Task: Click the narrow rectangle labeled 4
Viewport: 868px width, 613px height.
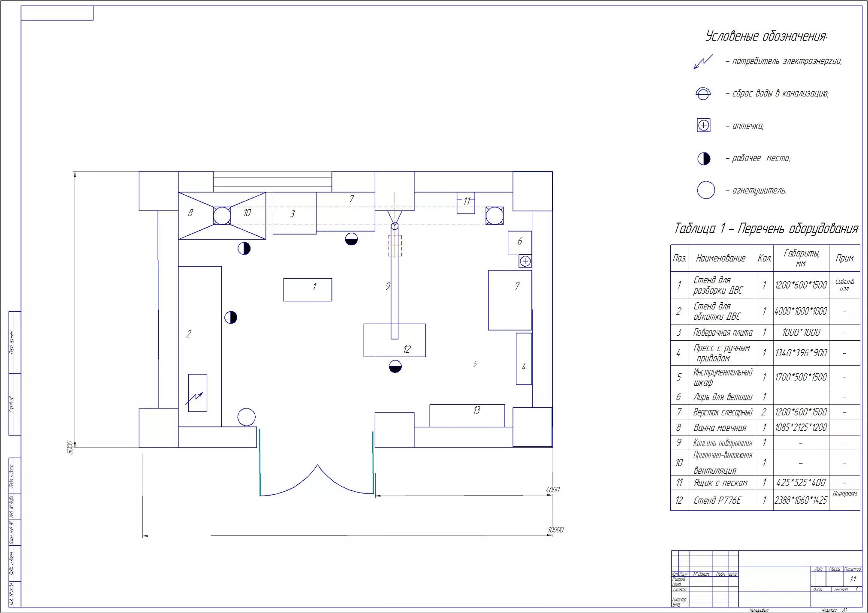Action: (524, 359)
